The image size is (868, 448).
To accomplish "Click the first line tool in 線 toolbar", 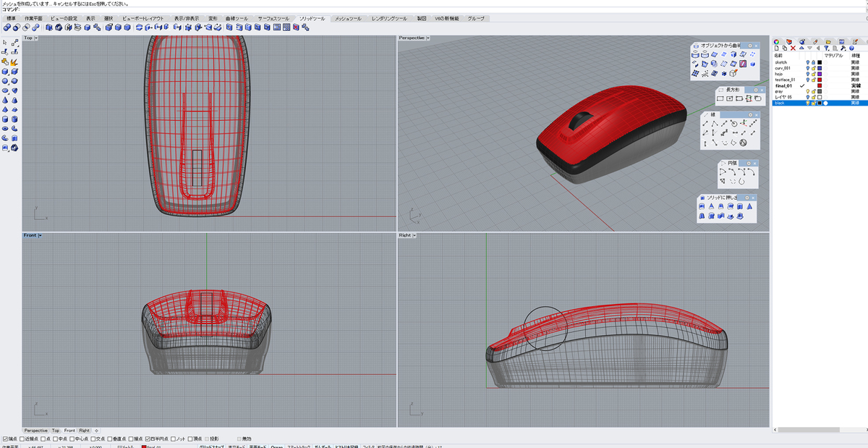I will click(705, 124).
